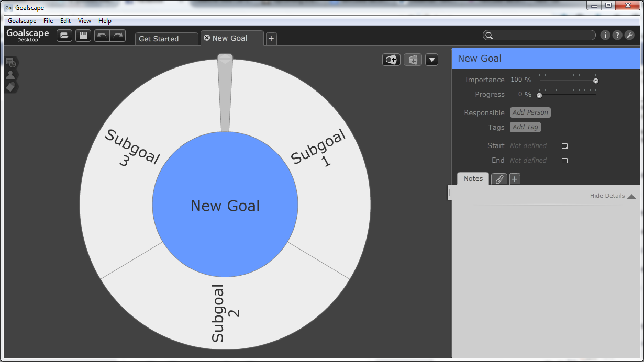Close the New Goal tab
Viewport: 644px width, 362px height.
(x=207, y=38)
